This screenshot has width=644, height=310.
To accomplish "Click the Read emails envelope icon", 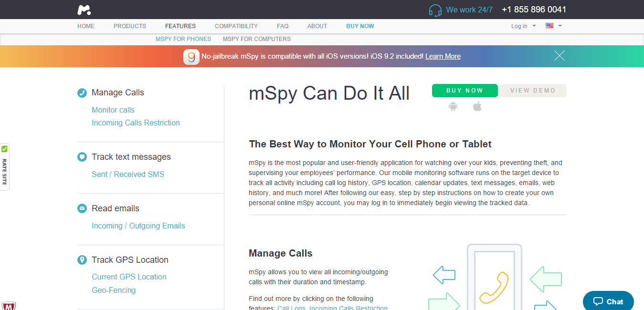I will tap(82, 208).
